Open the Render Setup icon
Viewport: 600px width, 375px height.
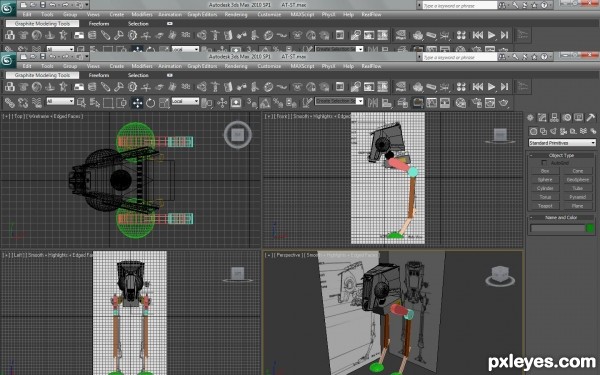[x=476, y=103]
